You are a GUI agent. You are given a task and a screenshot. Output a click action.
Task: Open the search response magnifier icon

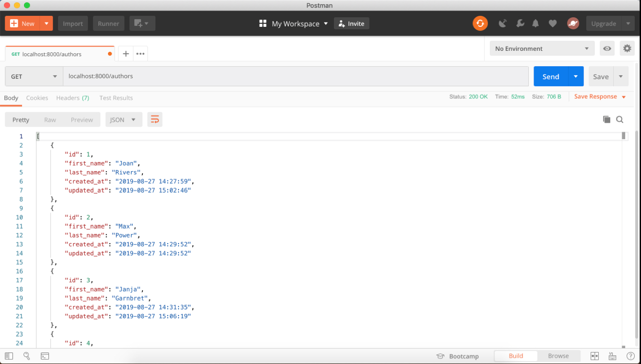point(619,119)
